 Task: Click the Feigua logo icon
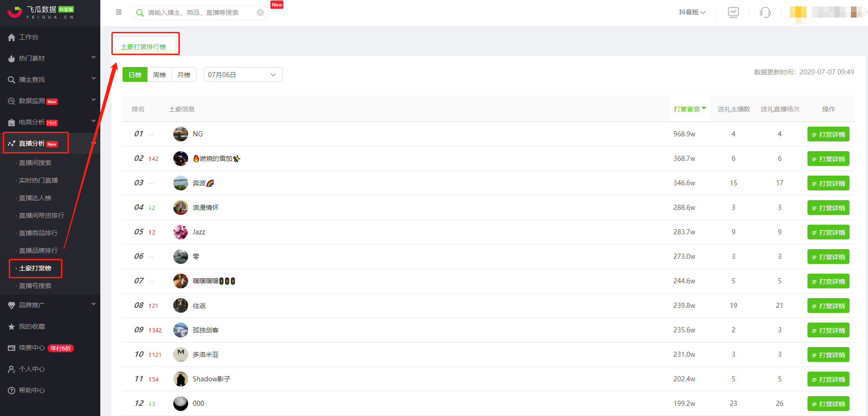[15, 12]
